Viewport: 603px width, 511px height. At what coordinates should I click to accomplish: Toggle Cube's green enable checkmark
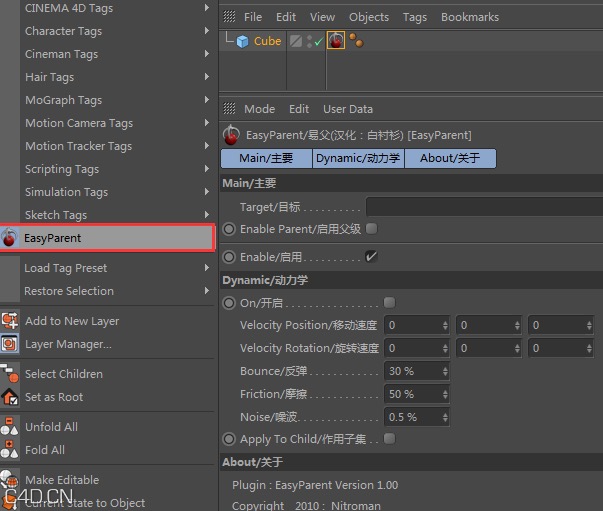click(x=318, y=42)
